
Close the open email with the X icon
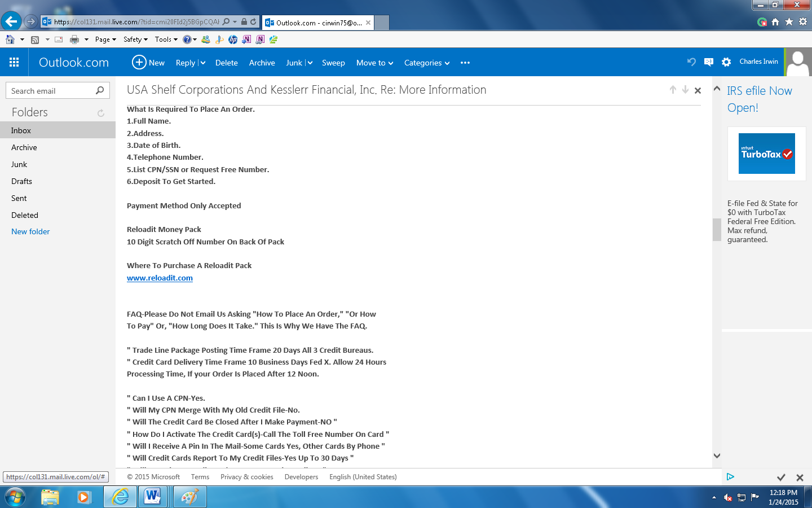698,90
